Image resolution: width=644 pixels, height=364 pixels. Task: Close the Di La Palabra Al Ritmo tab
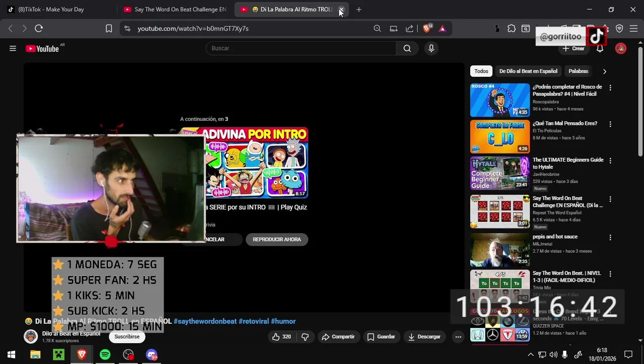point(341,10)
